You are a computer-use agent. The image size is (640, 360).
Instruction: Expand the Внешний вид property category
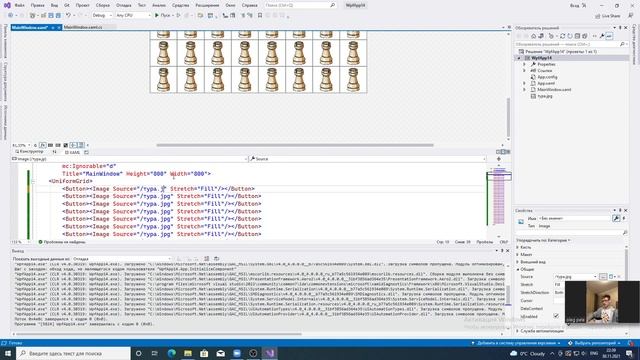coord(518,262)
